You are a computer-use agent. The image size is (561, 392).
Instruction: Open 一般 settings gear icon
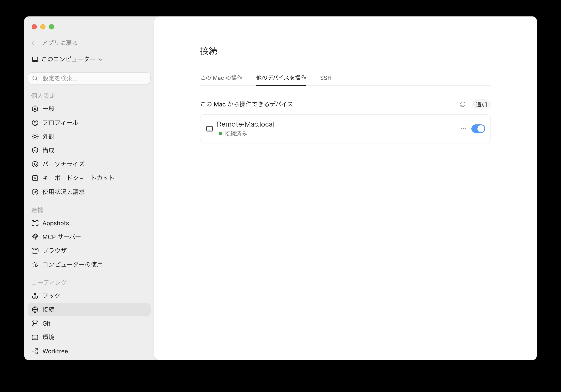(x=35, y=109)
